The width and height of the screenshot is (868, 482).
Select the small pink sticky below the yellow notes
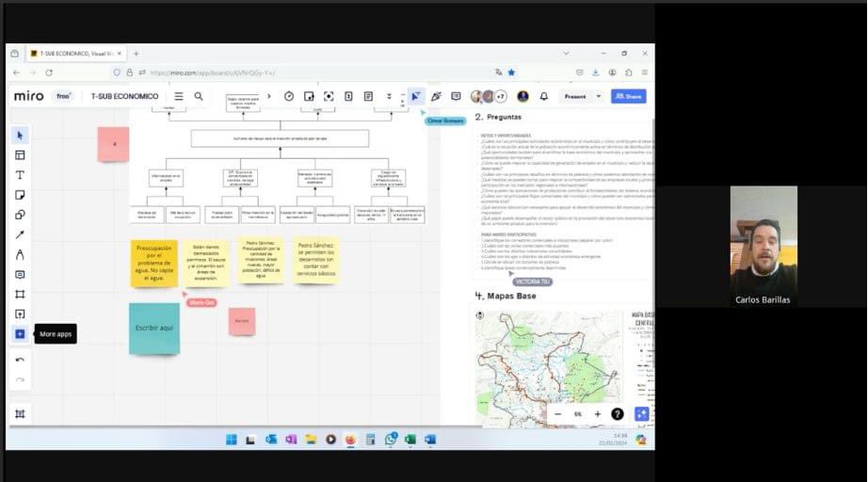click(242, 321)
